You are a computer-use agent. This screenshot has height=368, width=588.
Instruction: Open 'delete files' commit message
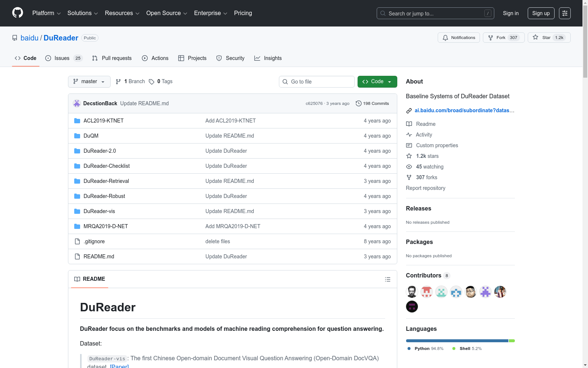pos(218,241)
